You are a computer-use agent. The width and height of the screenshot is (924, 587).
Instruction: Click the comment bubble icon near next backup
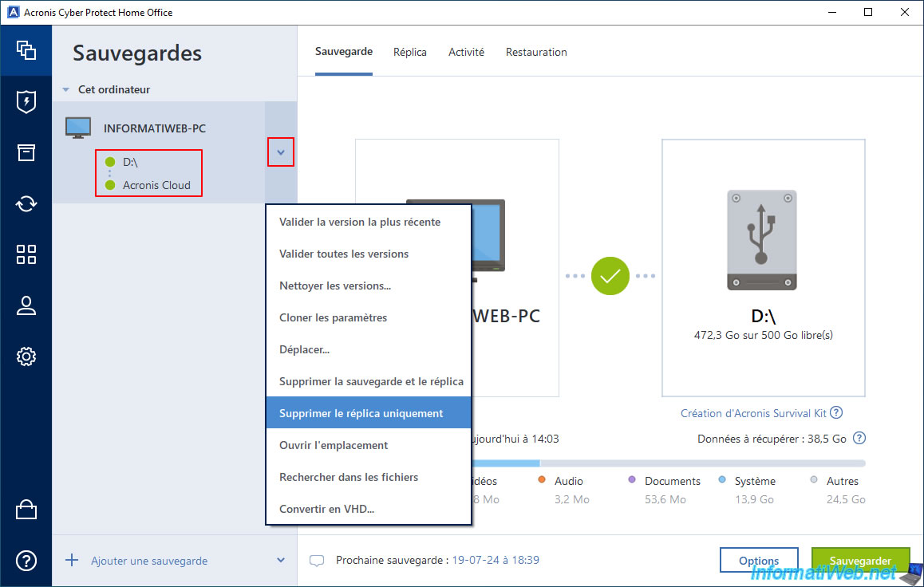317,561
